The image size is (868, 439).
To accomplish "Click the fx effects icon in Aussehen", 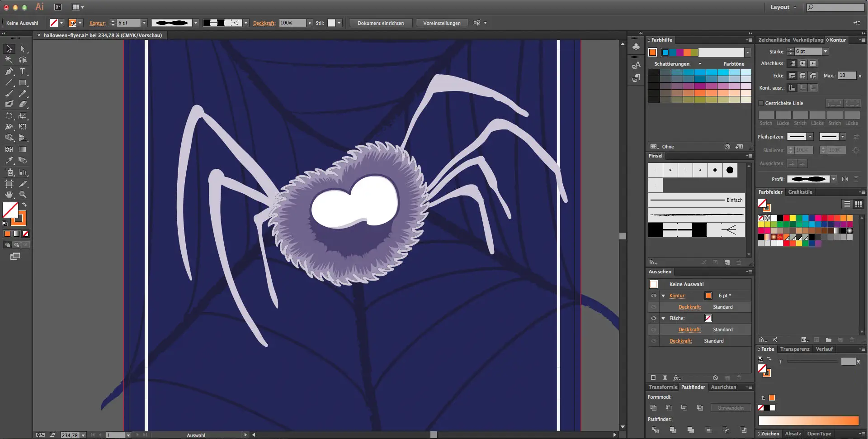I will (677, 378).
